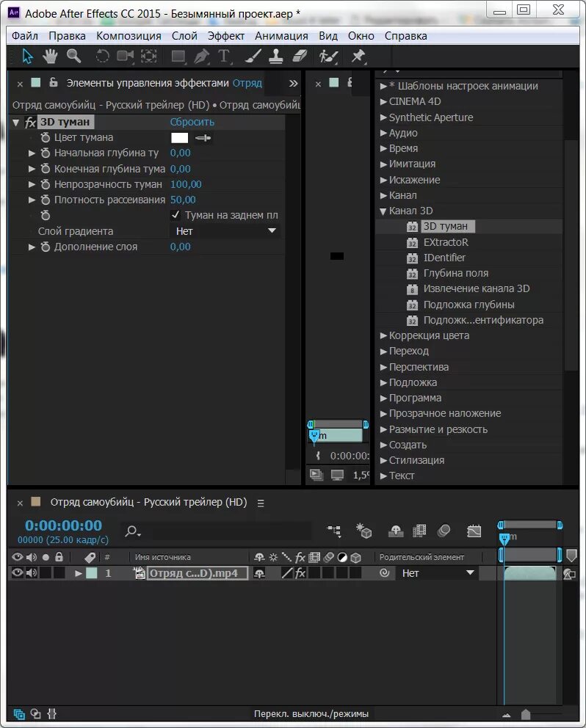Toggle the effects panel lock icon
The image size is (586, 728).
[x=54, y=82]
